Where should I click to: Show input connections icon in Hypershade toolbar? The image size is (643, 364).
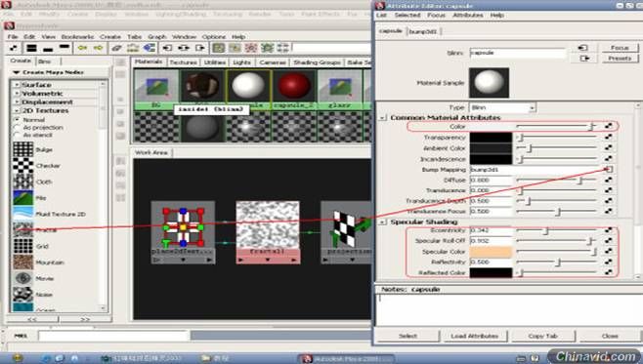click(x=167, y=48)
